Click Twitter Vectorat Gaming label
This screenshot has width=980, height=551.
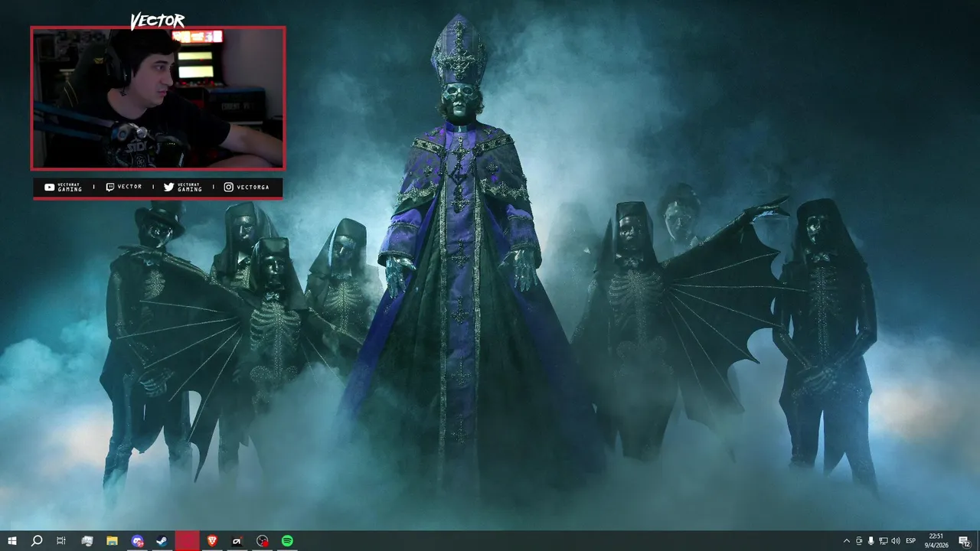(183, 187)
